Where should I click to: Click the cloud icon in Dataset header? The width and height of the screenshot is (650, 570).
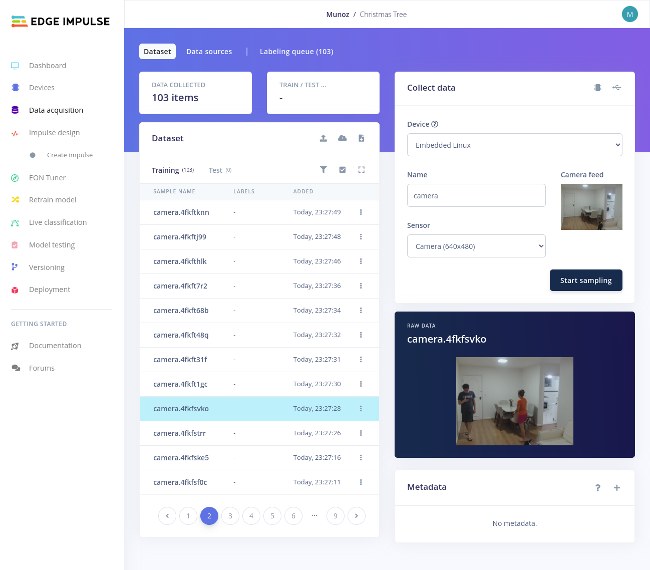tap(342, 138)
